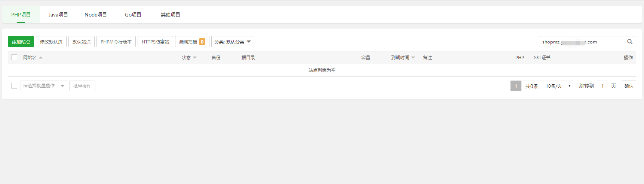Click the 确认 jump button

[x=629, y=86]
